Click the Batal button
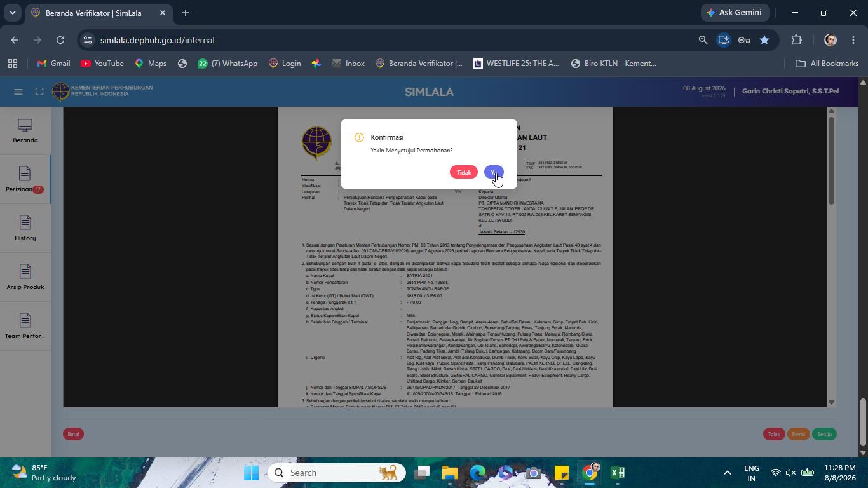This screenshot has width=868, height=488. tap(73, 434)
